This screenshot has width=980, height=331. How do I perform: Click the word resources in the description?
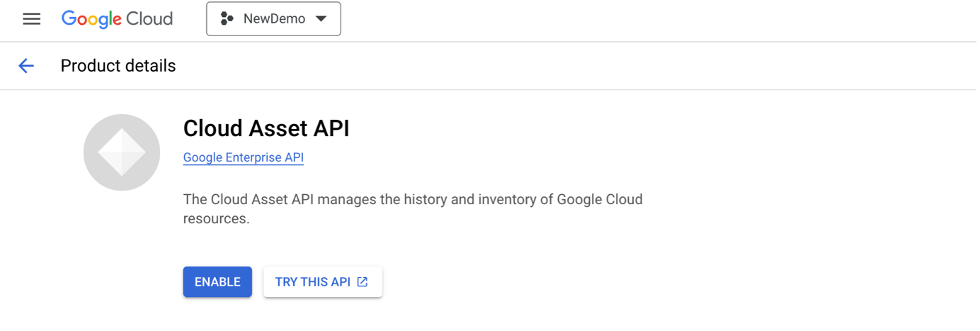(216, 218)
